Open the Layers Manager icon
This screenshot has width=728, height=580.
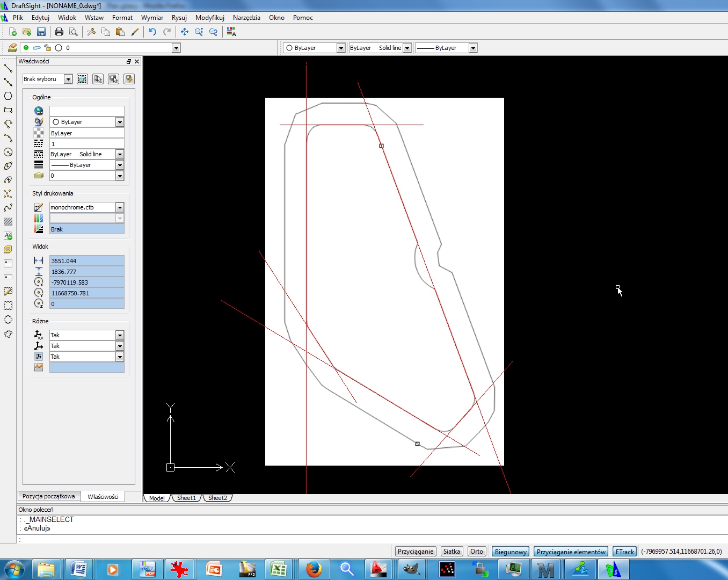click(x=12, y=48)
